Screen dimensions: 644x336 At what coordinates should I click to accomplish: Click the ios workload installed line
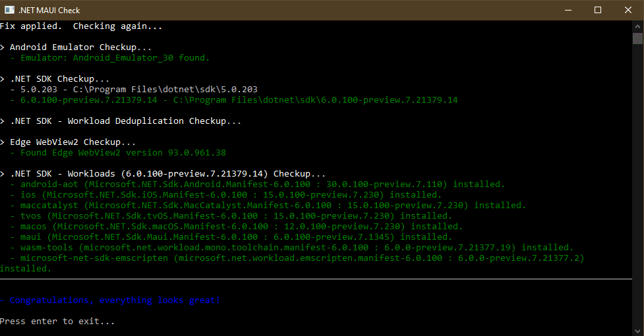(226, 195)
